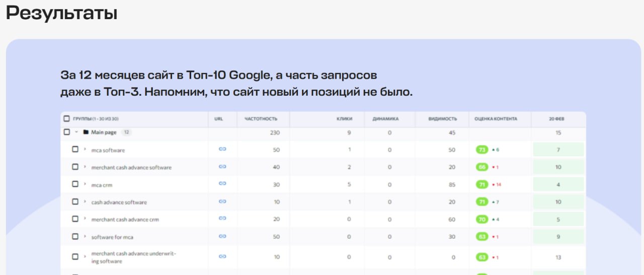Select the mca crm row checkbox
Screen dimensions: 644x275
pos(75,184)
